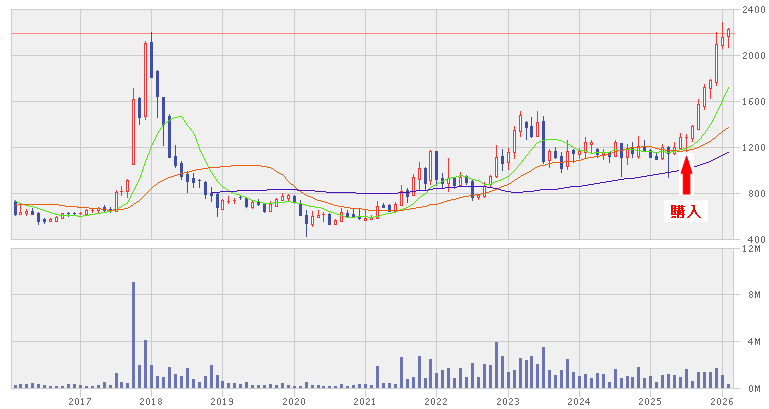Click the latest candlestick at the far right
Image resolution: width=769 pixels, height=409 pixels.
click(729, 35)
